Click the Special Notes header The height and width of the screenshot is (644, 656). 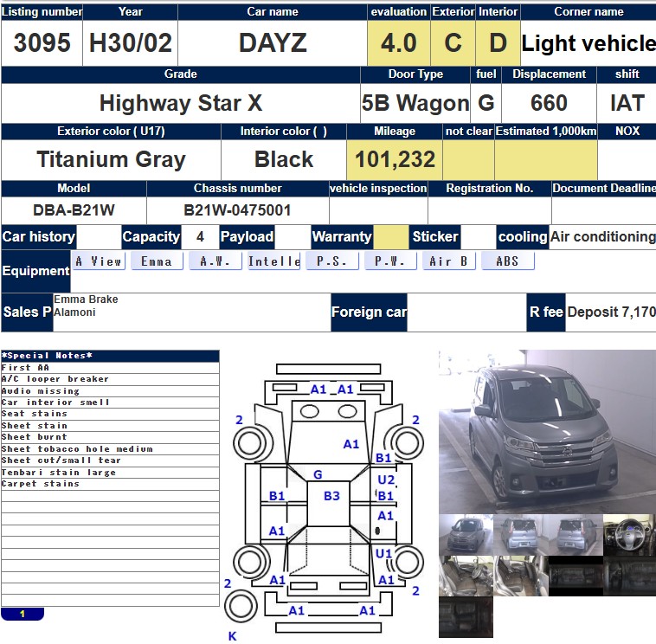pyautogui.click(x=110, y=356)
